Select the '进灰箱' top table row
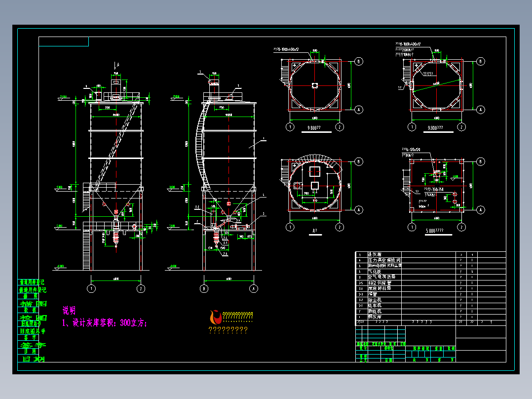The width and height of the screenshot is (532, 399). tap(430, 254)
